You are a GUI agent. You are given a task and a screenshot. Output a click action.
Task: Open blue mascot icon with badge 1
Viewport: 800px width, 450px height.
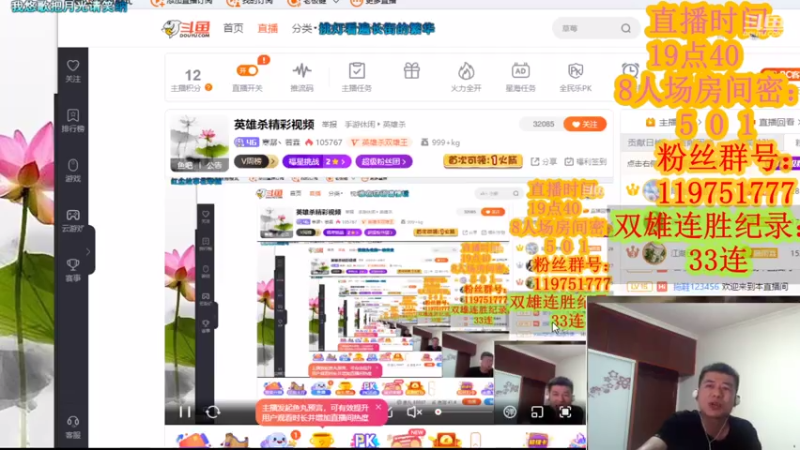pyautogui.click(x=277, y=440)
